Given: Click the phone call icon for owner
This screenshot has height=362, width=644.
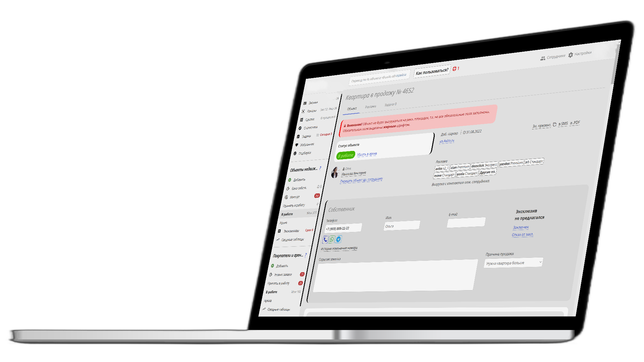Looking at the screenshot, I should (x=326, y=239).
